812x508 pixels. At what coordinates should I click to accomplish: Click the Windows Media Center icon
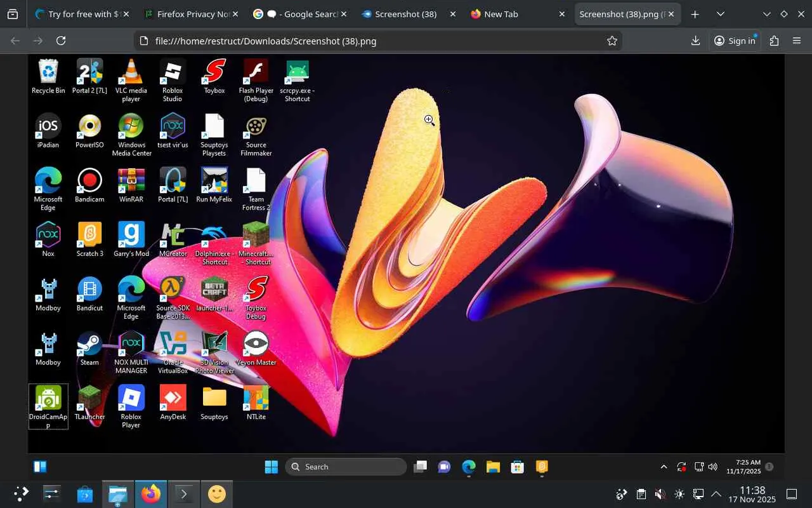(131, 135)
